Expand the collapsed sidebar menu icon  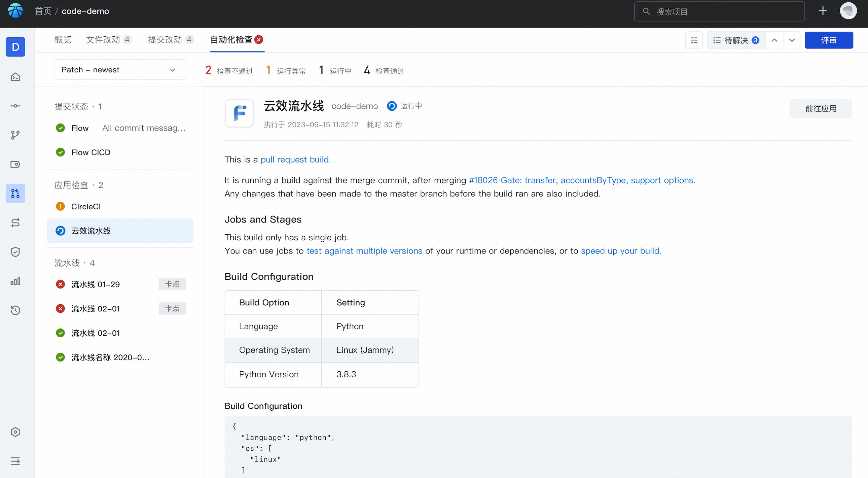click(15, 461)
